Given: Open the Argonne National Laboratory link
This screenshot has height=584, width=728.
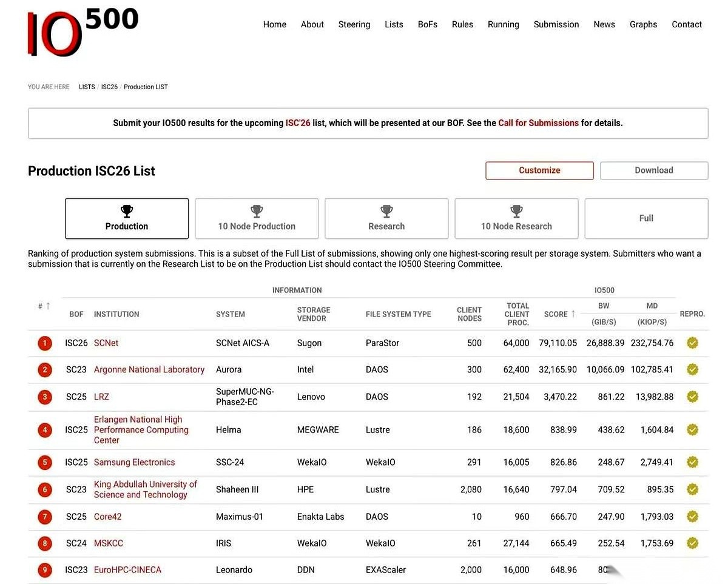Looking at the screenshot, I should coord(149,369).
